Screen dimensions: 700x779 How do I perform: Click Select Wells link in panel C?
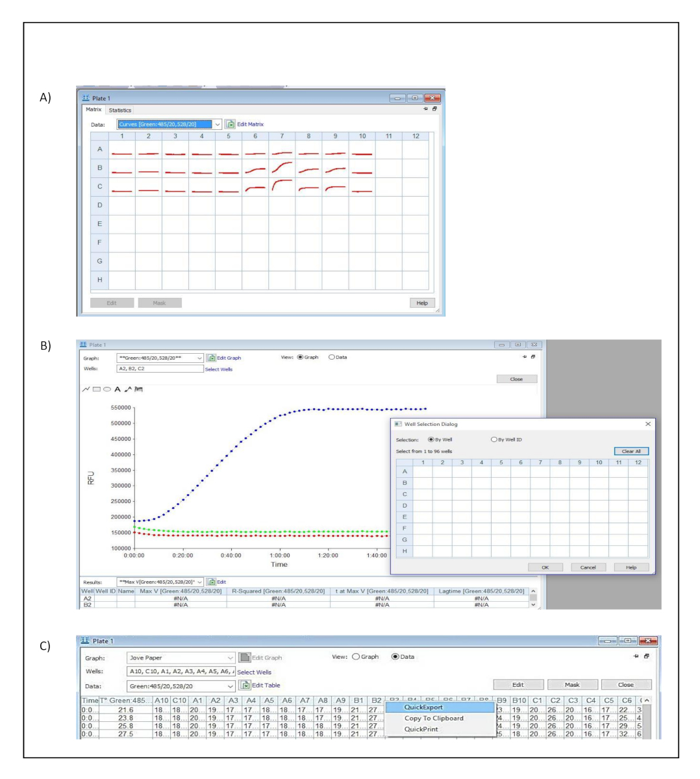[254, 672]
